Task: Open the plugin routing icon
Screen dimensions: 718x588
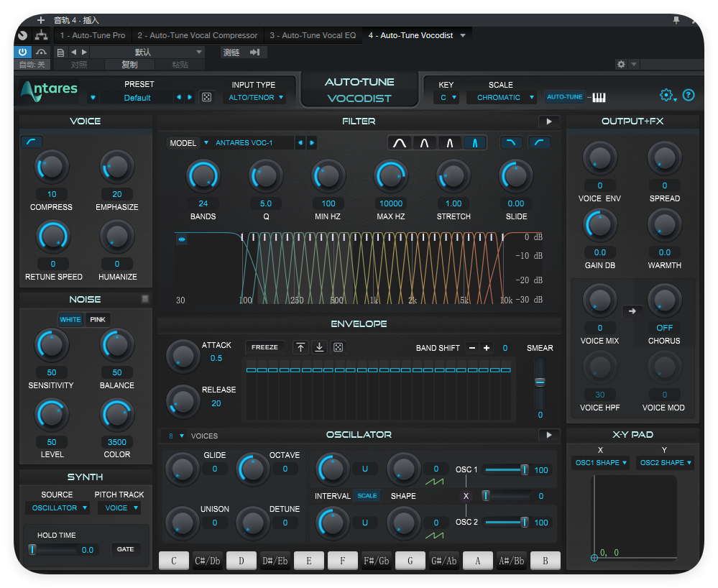Action: (42, 35)
